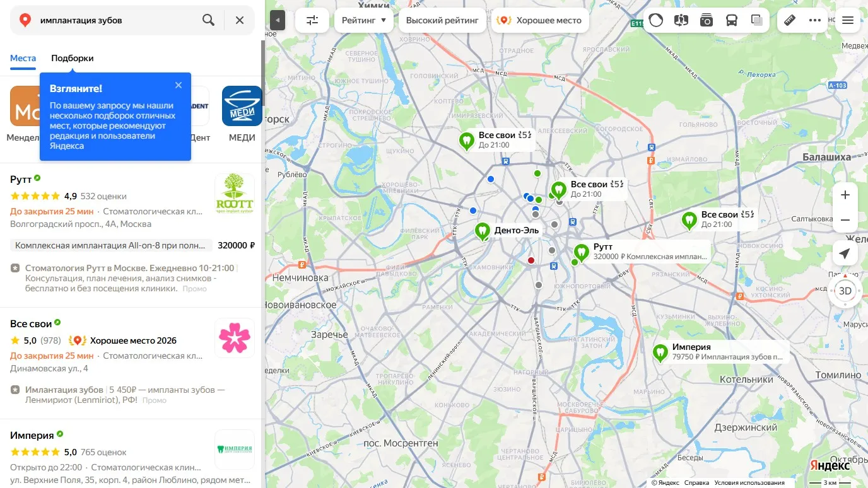This screenshot has width=868, height=488.
Task: Select the ruler measurement tool
Action: 790,20
